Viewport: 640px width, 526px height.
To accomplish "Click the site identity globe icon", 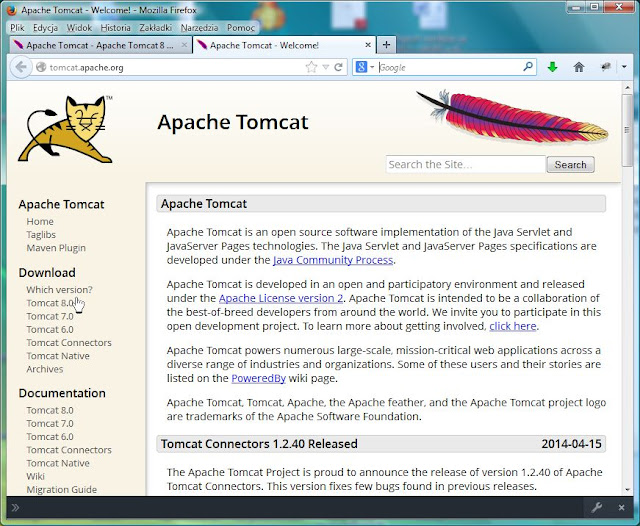I will click(41, 67).
